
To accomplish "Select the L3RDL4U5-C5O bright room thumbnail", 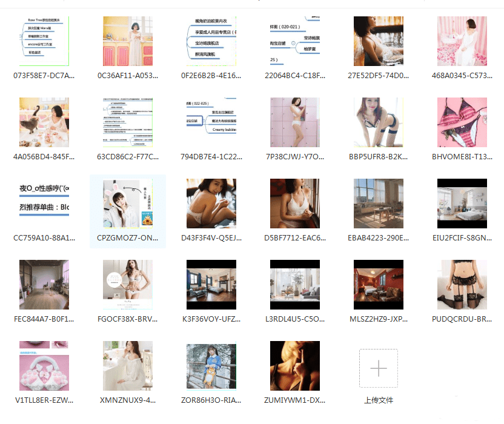I will (295, 285).
